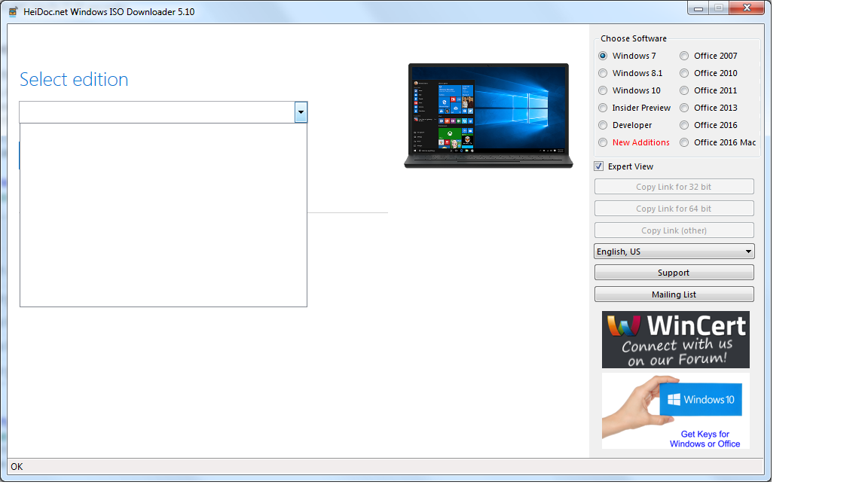Choose Office 2016
Screen dimensions: 868x488
click(684, 125)
